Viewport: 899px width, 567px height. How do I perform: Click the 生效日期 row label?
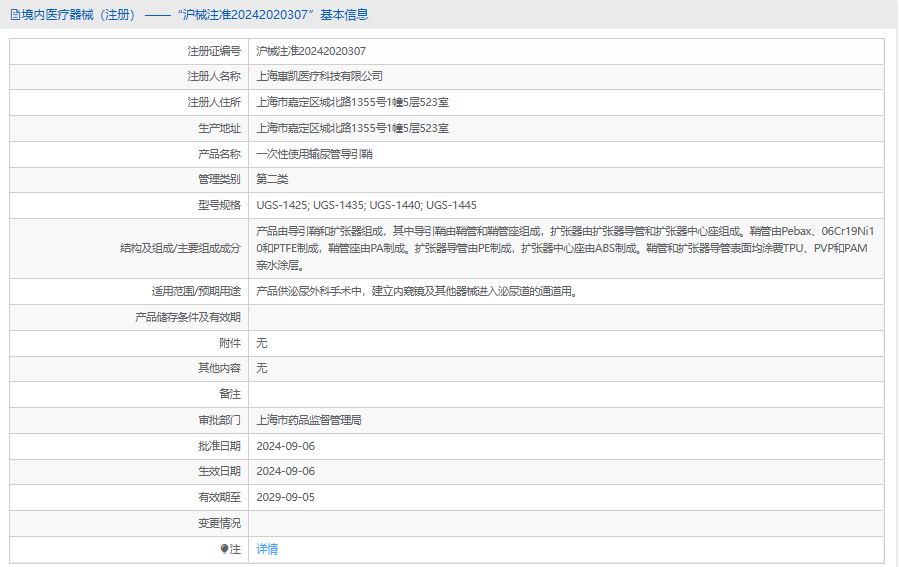(220, 471)
